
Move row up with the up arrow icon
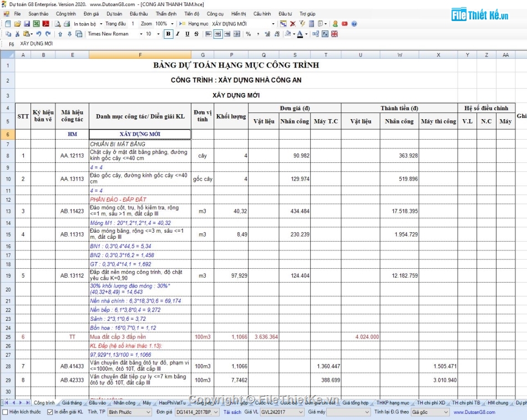click(x=60, y=34)
